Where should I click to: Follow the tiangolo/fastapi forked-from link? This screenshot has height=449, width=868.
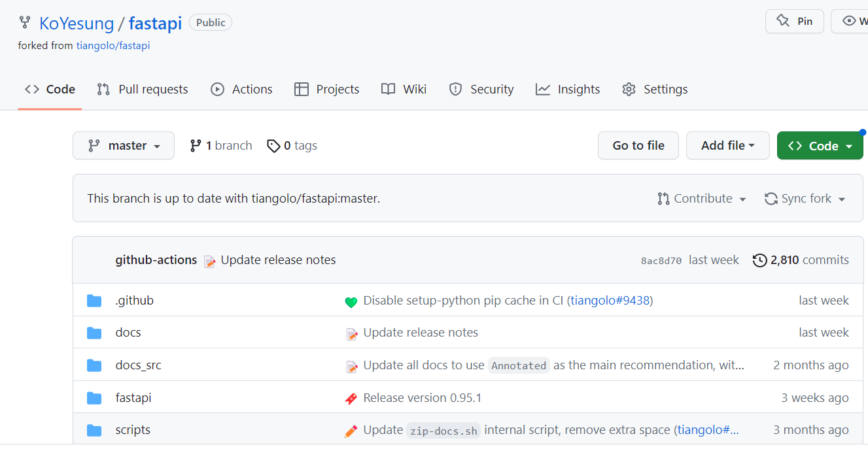(113, 46)
